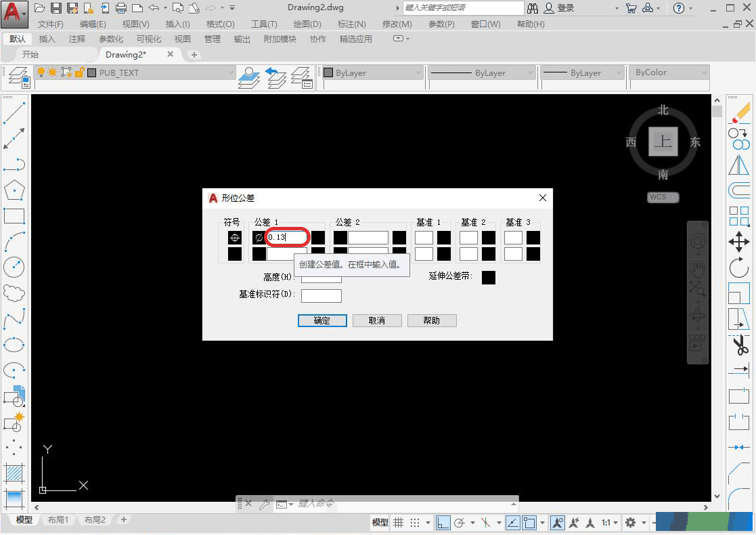
Task: Expand the ByLayer color dropdown
Action: [418, 72]
